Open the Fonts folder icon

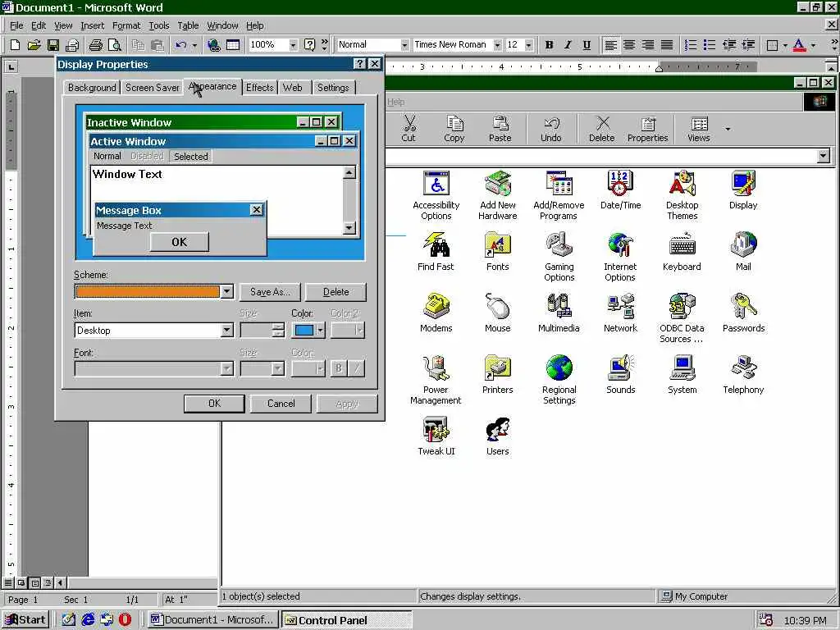[498, 252]
